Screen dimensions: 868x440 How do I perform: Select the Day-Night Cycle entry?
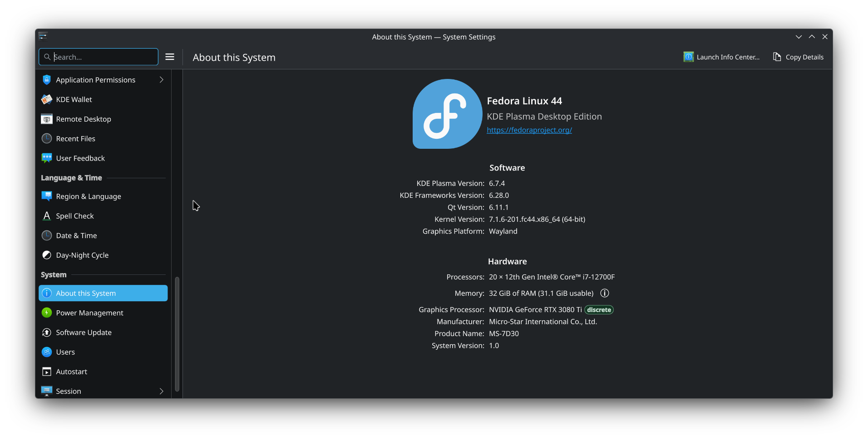pyautogui.click(x=103, y=255)
